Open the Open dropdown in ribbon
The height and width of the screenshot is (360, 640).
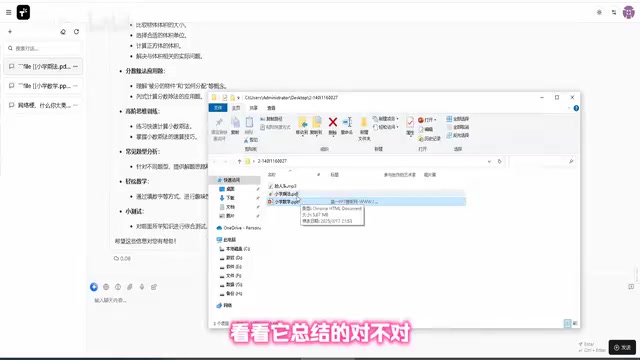pyautogui.click(x=427, y=120)
